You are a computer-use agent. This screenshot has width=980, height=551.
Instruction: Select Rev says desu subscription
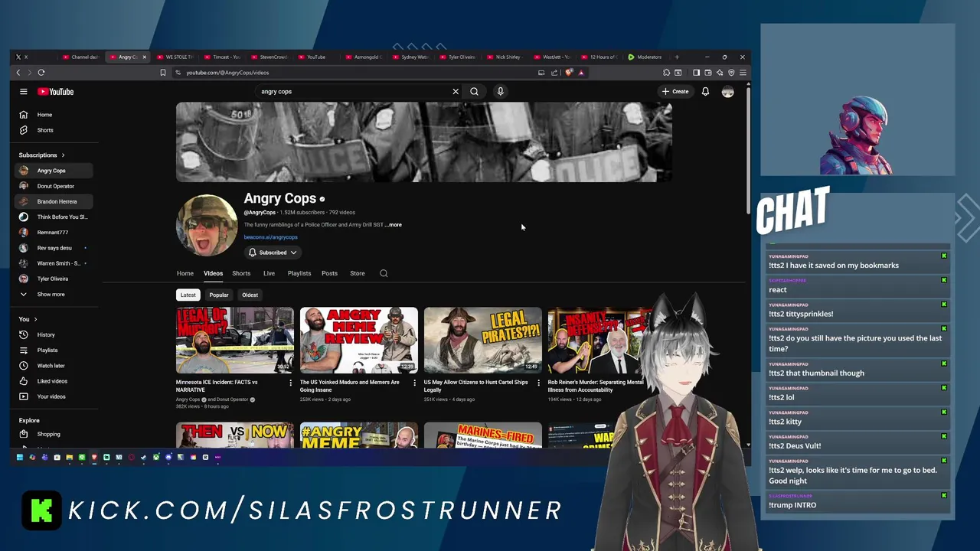pos(54,248)
